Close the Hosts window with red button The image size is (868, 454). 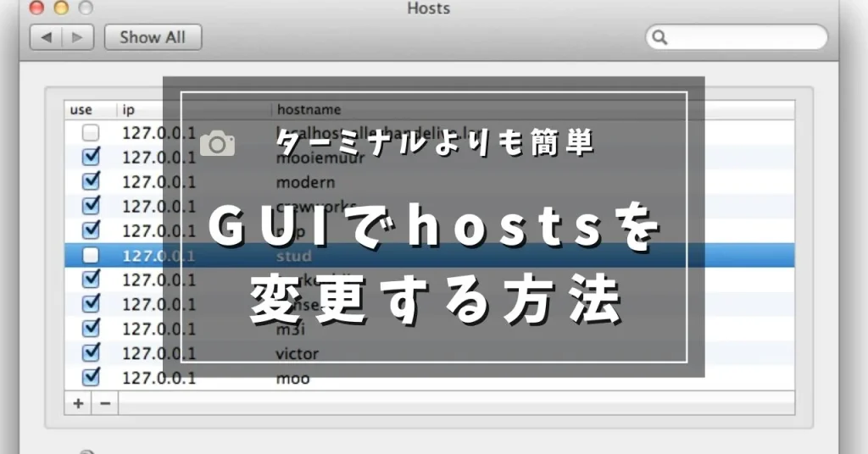[x=38, y=8]
